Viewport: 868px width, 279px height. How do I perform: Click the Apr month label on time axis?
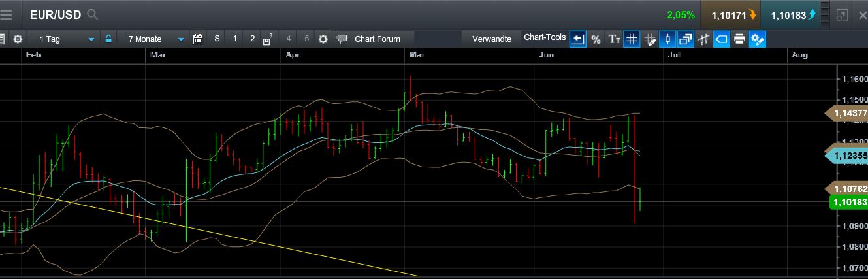click(293, 56)
